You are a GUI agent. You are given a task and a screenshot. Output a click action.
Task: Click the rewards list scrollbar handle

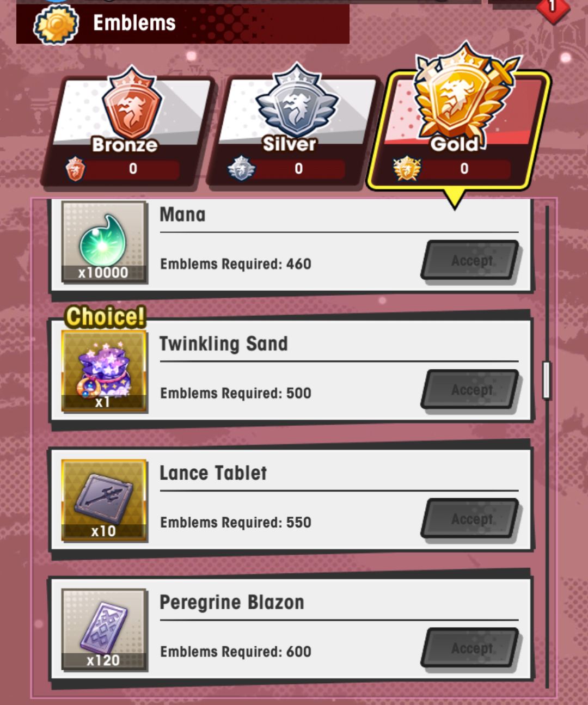tap(547, 380)
